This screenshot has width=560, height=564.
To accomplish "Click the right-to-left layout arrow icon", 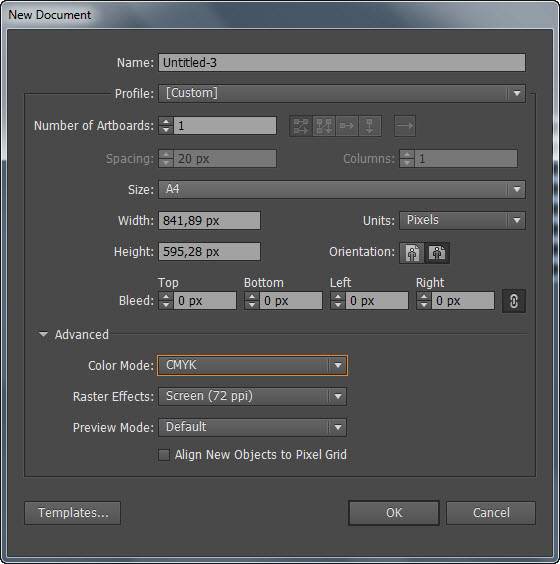I will click(405, 126).
